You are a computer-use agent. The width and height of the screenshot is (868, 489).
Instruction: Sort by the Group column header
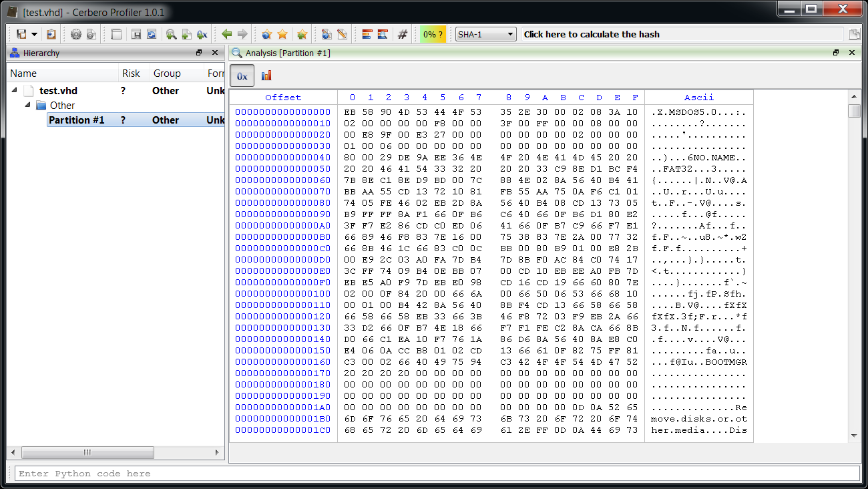pyautogui.click(x=177, y=73)
